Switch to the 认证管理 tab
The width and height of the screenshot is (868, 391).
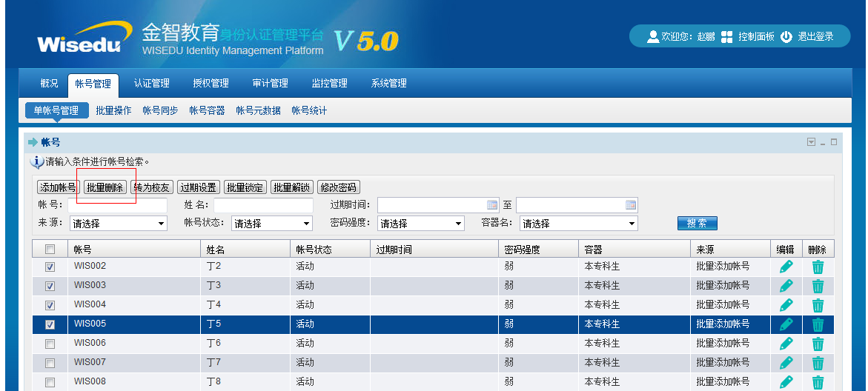point(151,84)
